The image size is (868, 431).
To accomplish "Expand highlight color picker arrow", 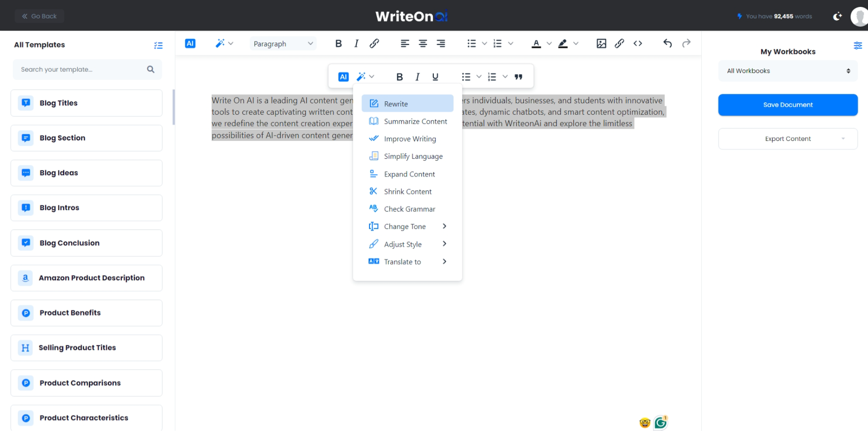I will (x=576, y=43).
